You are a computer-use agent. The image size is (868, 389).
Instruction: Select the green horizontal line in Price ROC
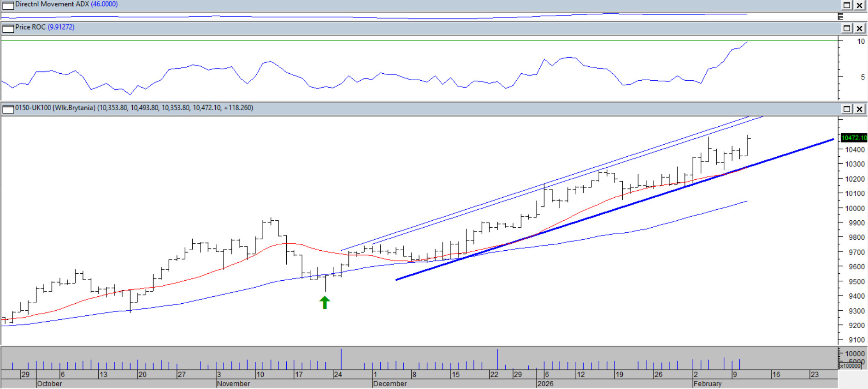coord(415,41)
